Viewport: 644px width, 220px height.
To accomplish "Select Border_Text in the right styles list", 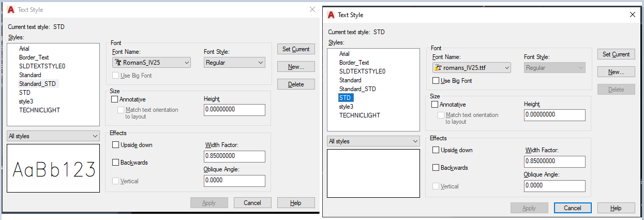I will point(354,63).
